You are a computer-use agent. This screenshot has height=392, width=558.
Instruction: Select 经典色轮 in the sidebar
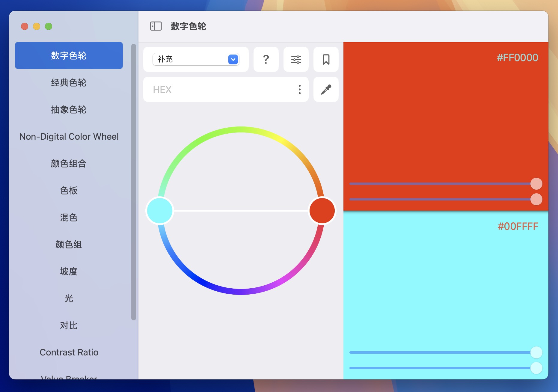click(69, 83)
